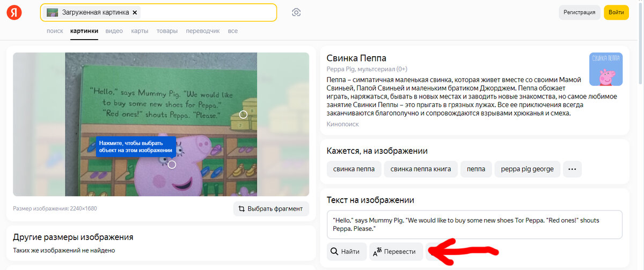Click the Таких же изображений не найдено text
The image size is (644, 270).
pos(64,250)
